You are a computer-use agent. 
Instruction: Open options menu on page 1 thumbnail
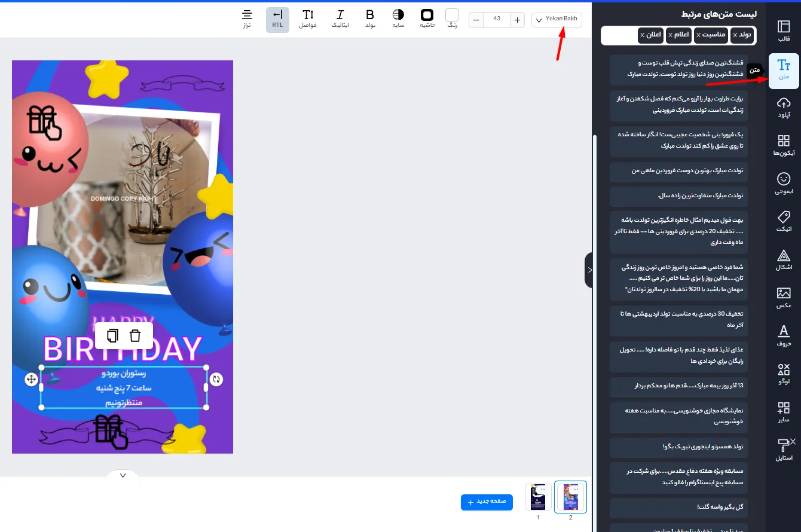[543, 490]
